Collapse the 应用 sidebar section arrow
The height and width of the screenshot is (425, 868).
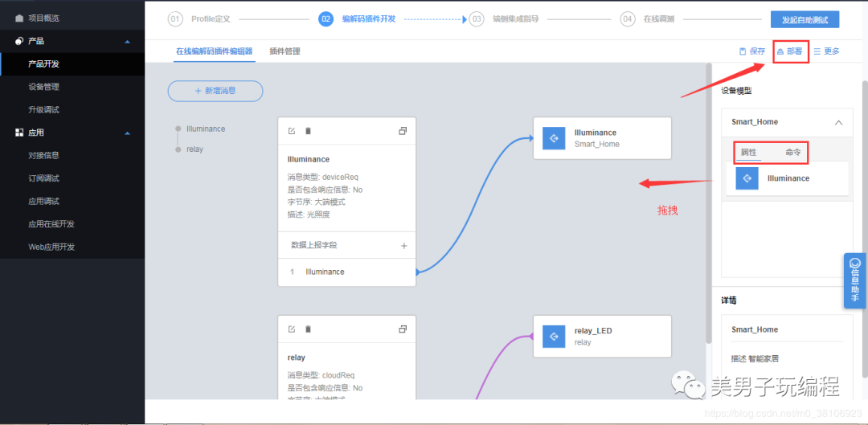(127, 133)
